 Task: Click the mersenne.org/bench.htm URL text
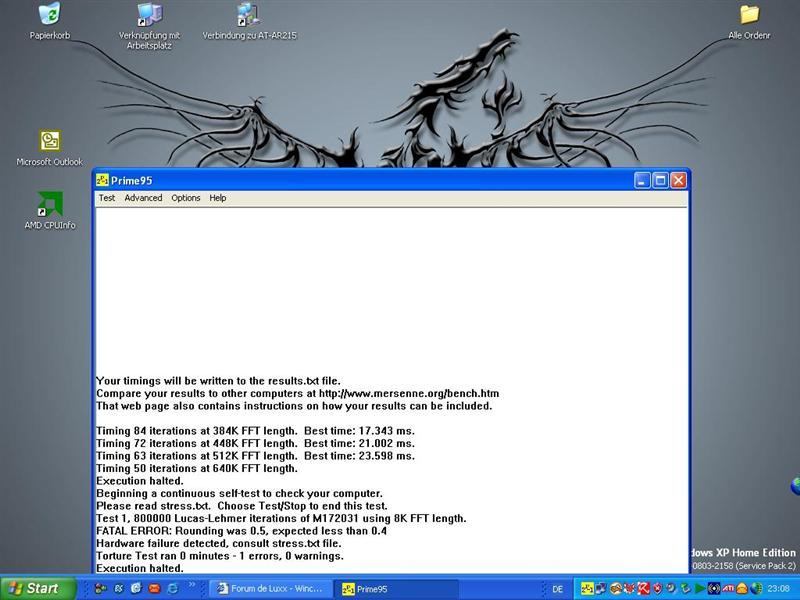click(409, 393)
